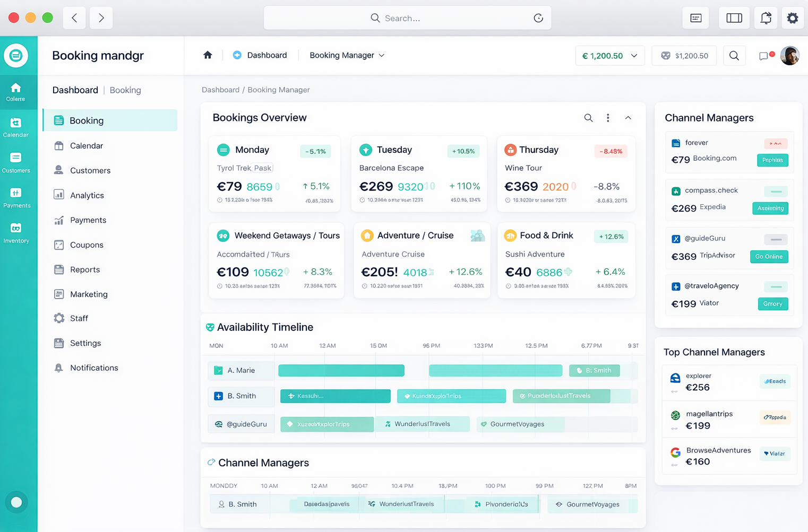Screen dimensions: 808x532
Task: Collapse the Bookings Overview panel
Action: point(628,118)
